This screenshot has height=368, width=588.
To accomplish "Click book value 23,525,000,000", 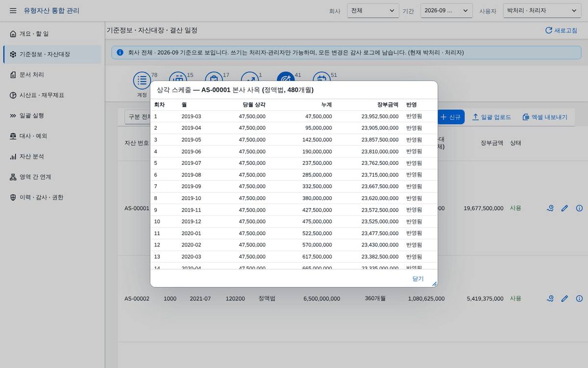I will [x=380, y=221].
